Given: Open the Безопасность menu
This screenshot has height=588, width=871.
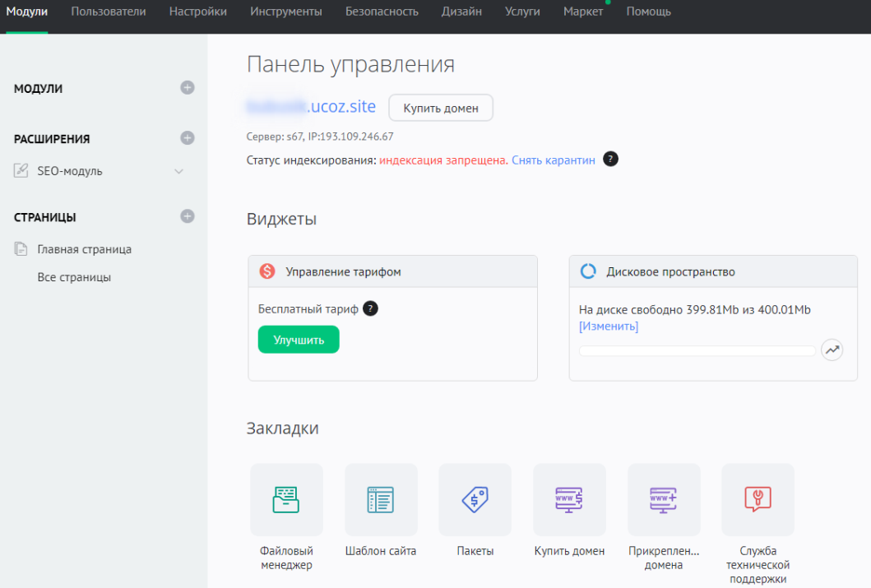Looking at the screenshot, I should (382, 12).
